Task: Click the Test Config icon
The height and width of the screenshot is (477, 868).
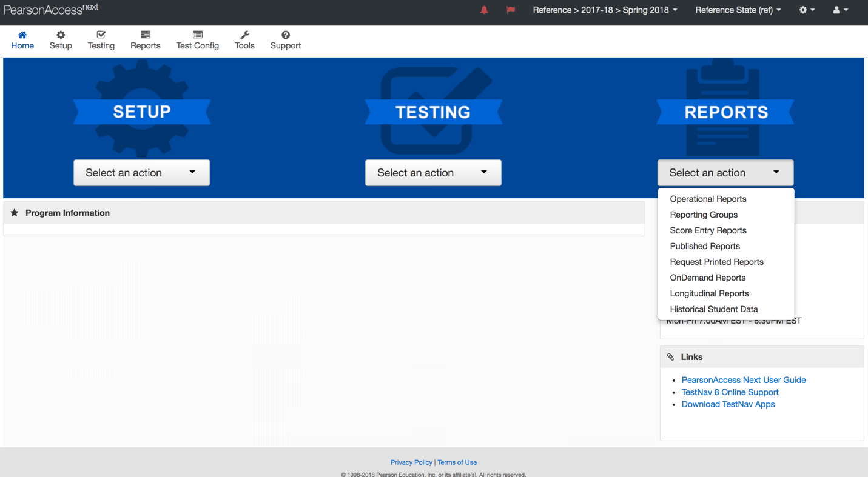Action: tap(197, 35)
